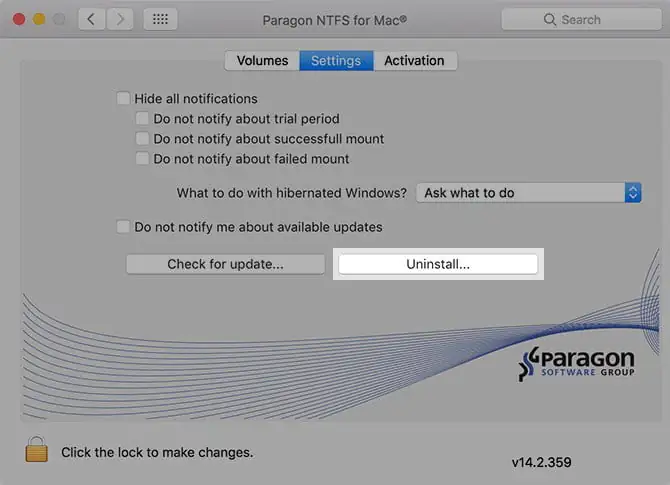
Task: Click "Click the lock to make changes." text
Action: click(157, 453)
